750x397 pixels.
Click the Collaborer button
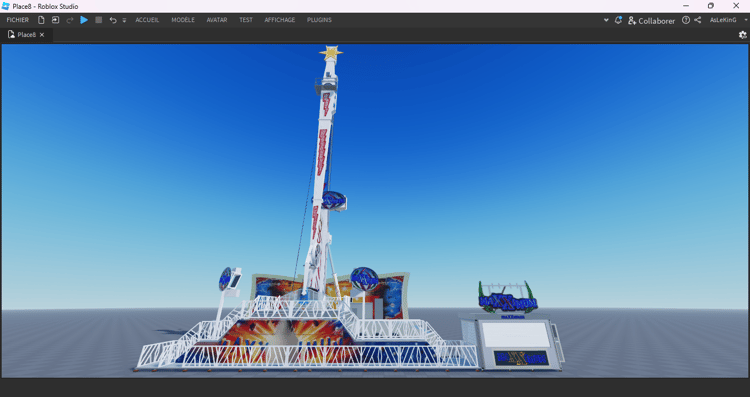click(x=651, y=21)
